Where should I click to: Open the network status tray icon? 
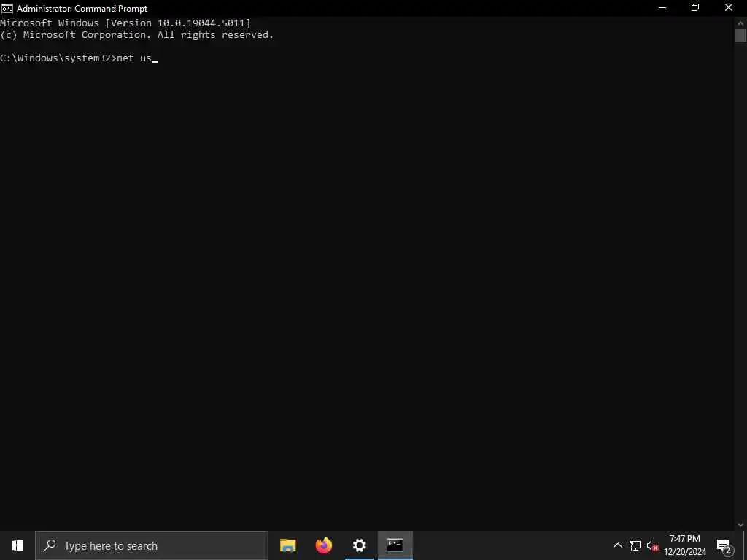pyautogui.click(x=635, y=545)
